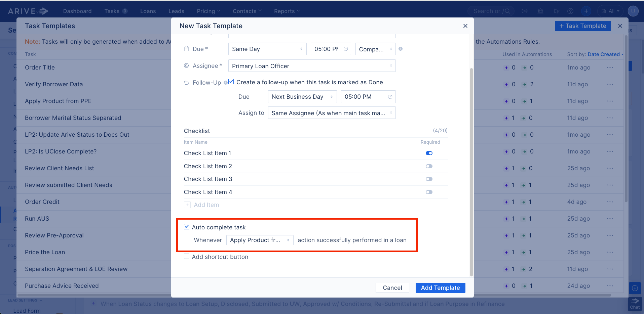
Task: Open the Same Day due dropdown
Action: 267,49
